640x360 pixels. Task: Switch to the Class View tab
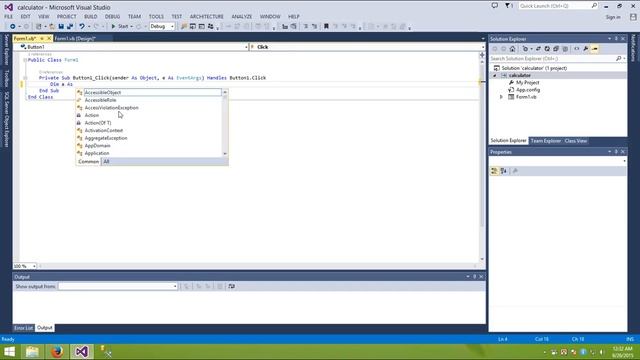pos(576,141)
